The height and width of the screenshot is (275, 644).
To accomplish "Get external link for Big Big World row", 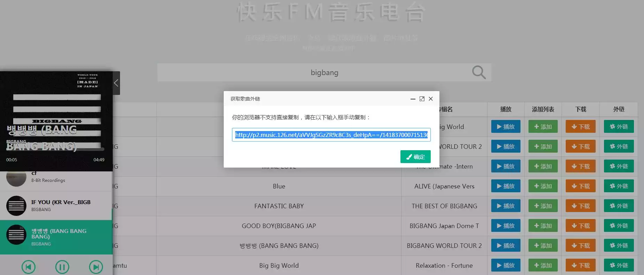I will click(619, 265).
